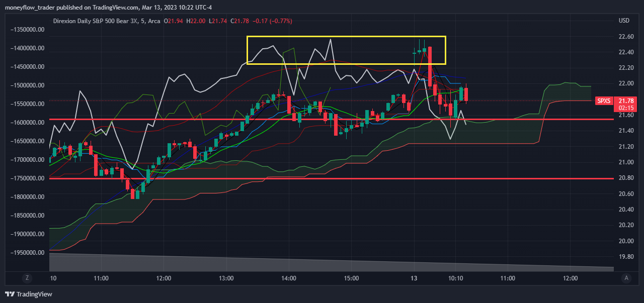This screenshot has width=644, height=303.
Task: Click the 22.00 price axis label
Action: pos(626,83)
